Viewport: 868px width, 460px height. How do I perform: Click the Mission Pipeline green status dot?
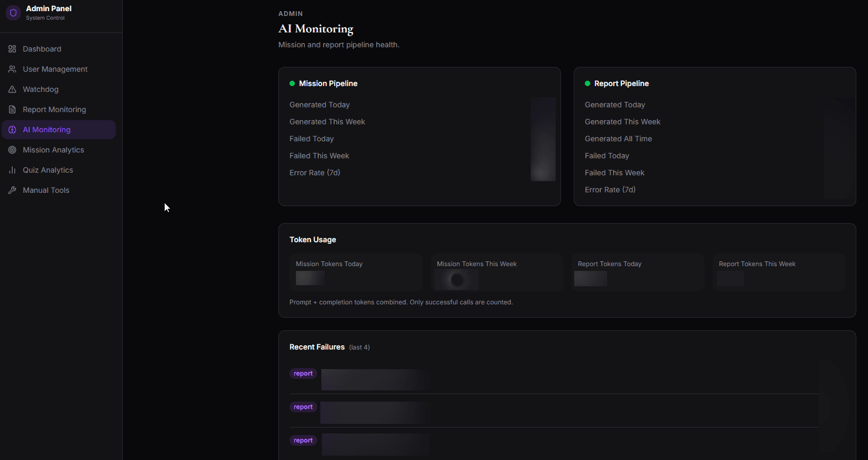tap(292, 83)
